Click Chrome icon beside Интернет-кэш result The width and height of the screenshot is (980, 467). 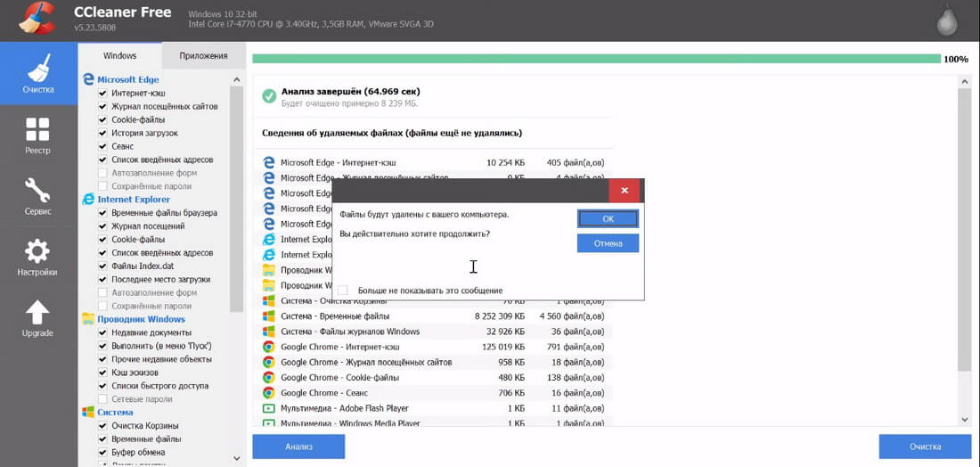point(269,347)
